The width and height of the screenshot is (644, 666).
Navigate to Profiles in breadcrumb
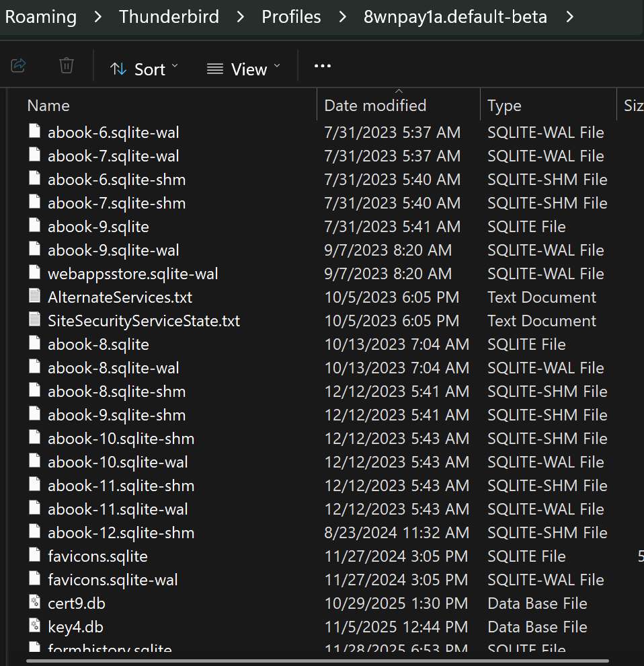[x=291, y=17]
